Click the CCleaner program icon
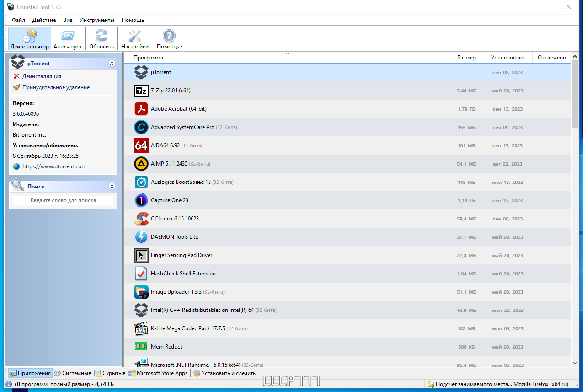The image size is (583, 392). 141,219
